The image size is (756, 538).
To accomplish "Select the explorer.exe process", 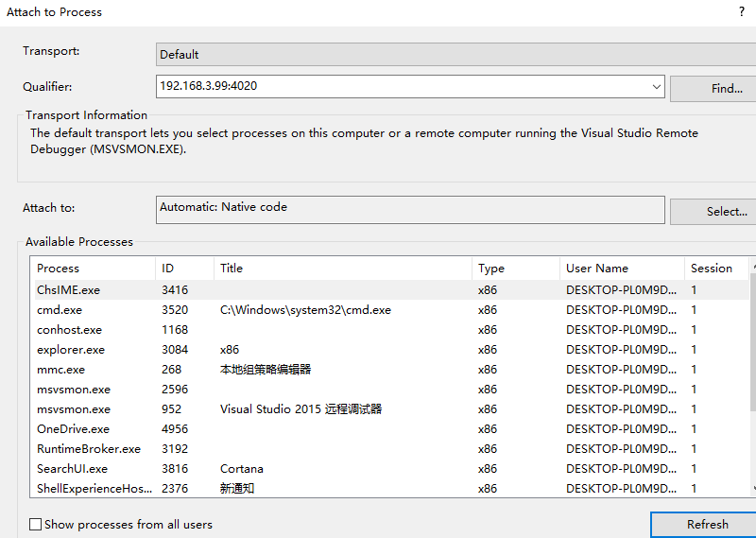I will tap(71, 350).
